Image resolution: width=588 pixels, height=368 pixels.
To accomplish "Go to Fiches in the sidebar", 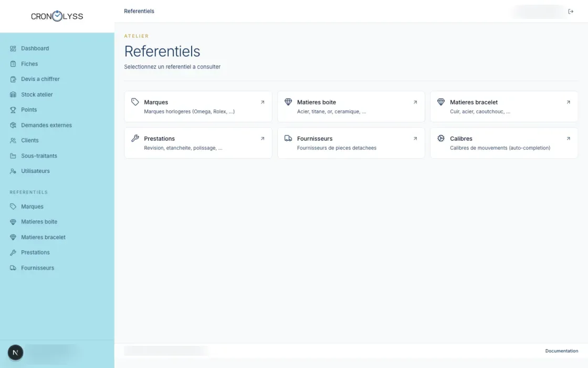I will click(29, 64).
